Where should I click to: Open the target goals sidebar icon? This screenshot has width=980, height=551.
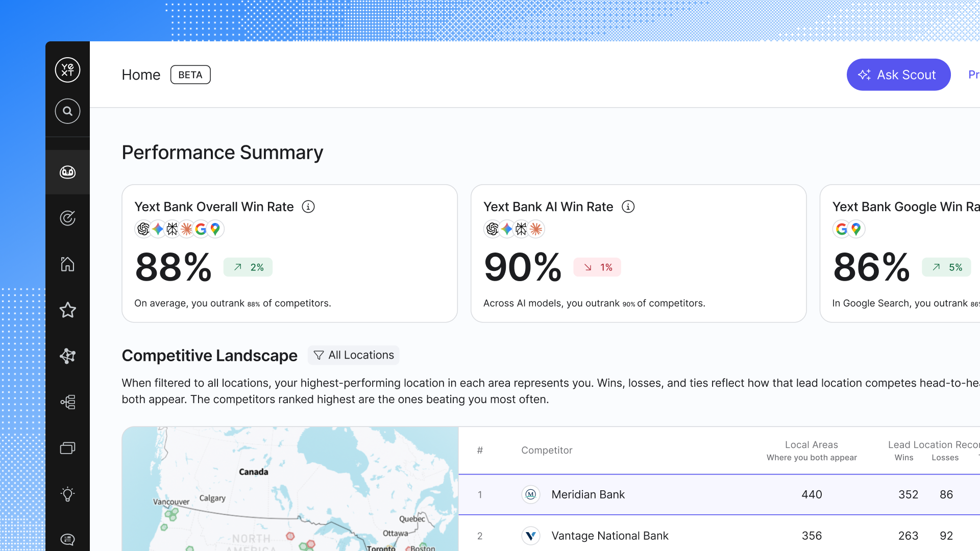coord(67,218)
